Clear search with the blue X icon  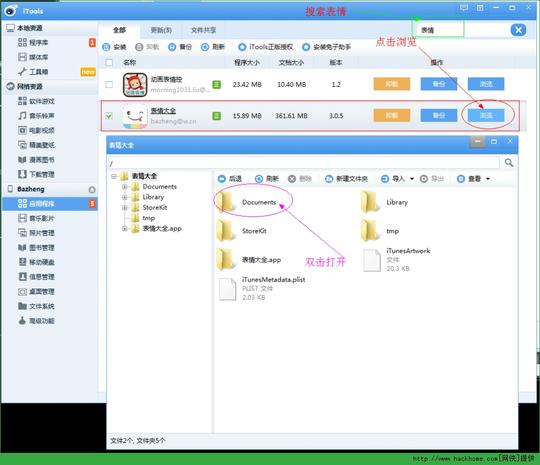[x=518, y=30]
